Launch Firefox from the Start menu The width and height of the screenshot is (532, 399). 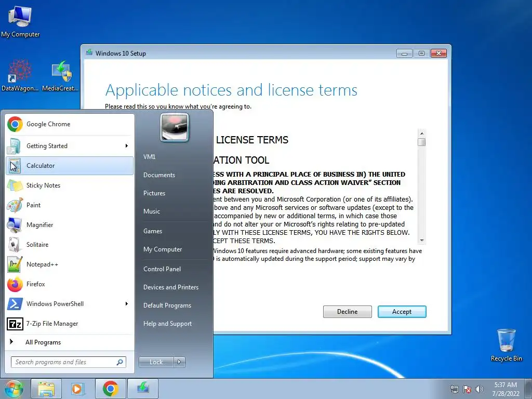click(x=70, y=284)
